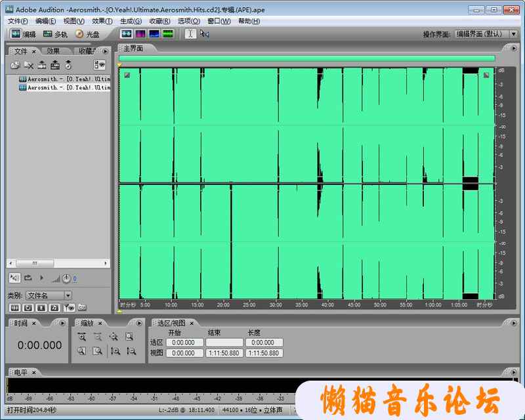Click the zoom to selection icon
Image resolution: width=525 pixels, height=420 pixels.
tap(129, 337)
